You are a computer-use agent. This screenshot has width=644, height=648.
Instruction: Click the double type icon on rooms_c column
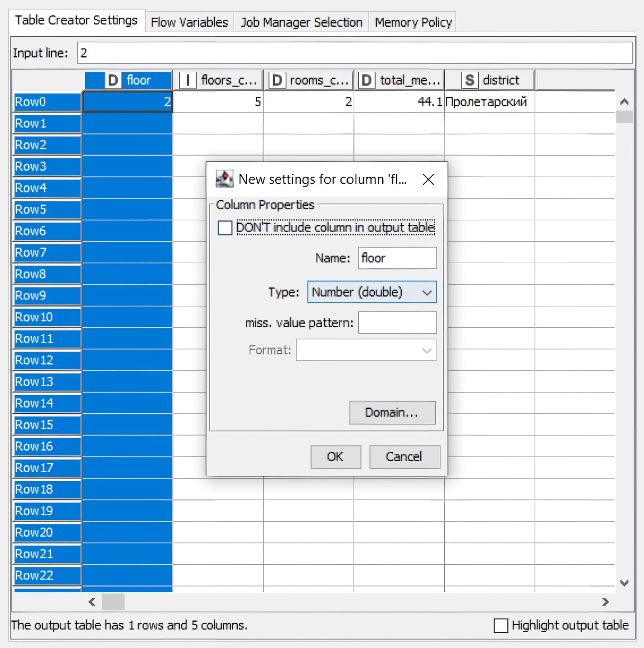(x=277, y=80)
